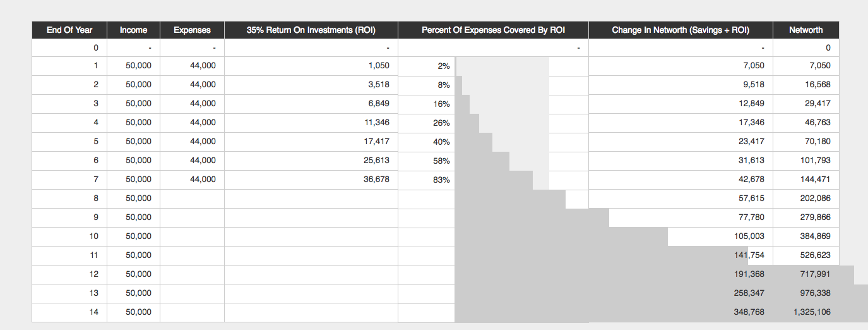Select the 83% expenses covered cell
Image resolution: width=868 pixels, height=330 pixels.
click(x=441, y=180)
